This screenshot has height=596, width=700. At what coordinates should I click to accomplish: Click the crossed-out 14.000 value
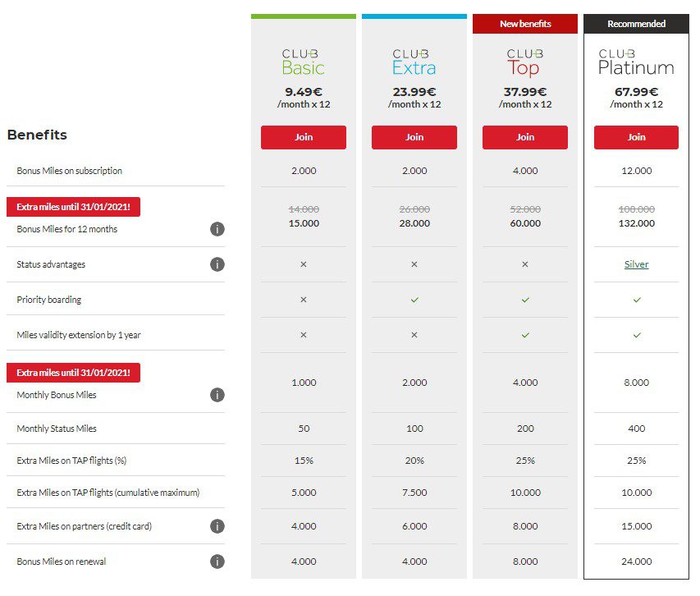[x=304, y=209]
